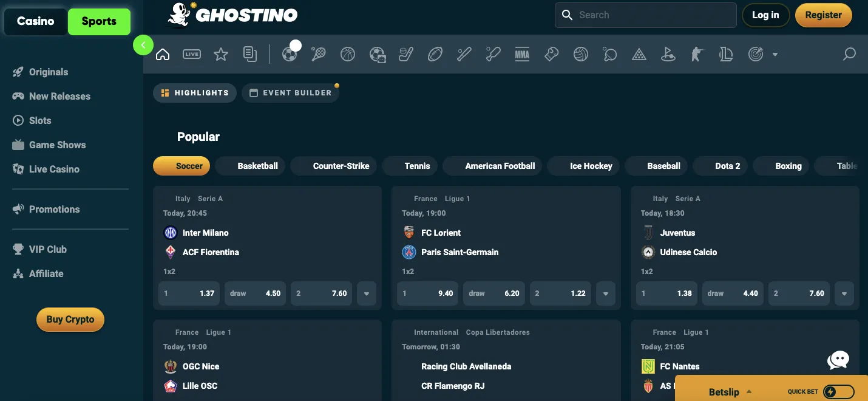Go to the sportsbook home icon
This screenshot has height=401, width=868.
(163, 55)
